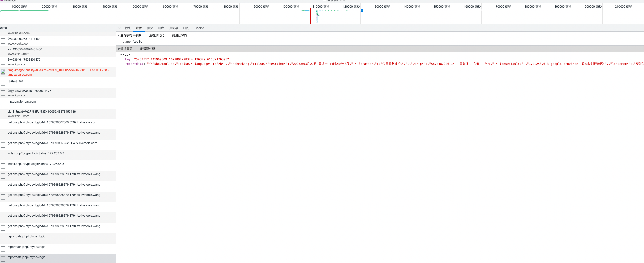The height and width of the screenshot is (263, 644).
Task: Click the file icon for www.youku.com request
Action: 3,41
